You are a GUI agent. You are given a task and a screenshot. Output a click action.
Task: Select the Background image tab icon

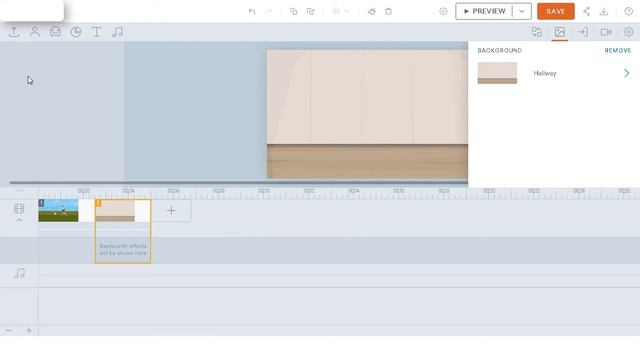point(560,32)
